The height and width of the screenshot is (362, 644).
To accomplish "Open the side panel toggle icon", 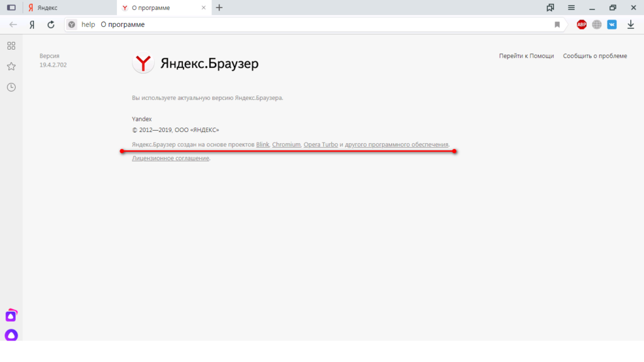I will pyautogui.click(x=11, y=8).
